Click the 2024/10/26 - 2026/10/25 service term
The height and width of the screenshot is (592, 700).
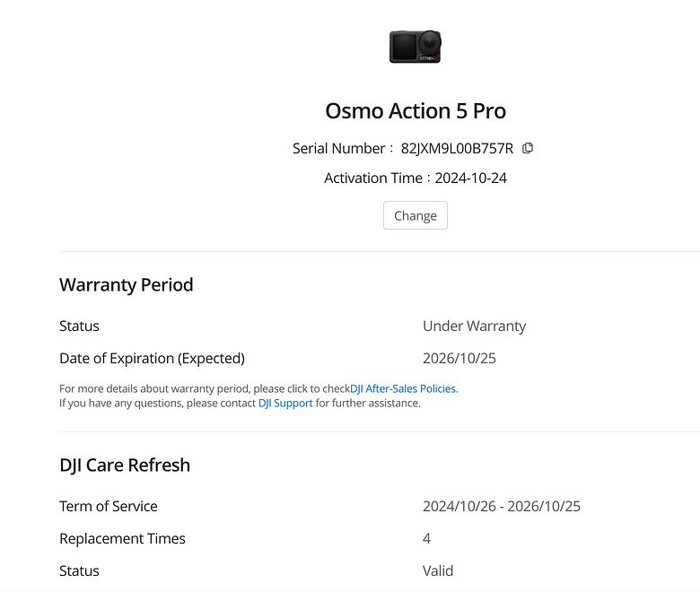[501, 506]
